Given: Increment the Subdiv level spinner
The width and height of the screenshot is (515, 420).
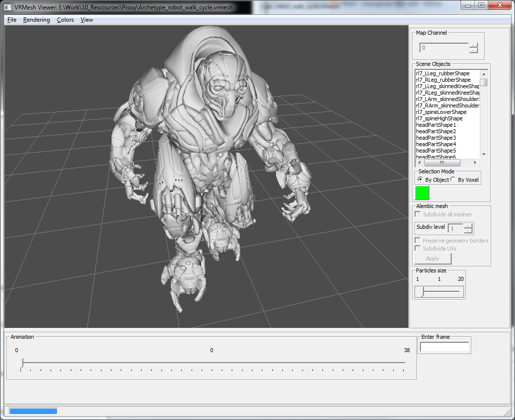Looking at the screenshot, I should [x=468, y=226].
